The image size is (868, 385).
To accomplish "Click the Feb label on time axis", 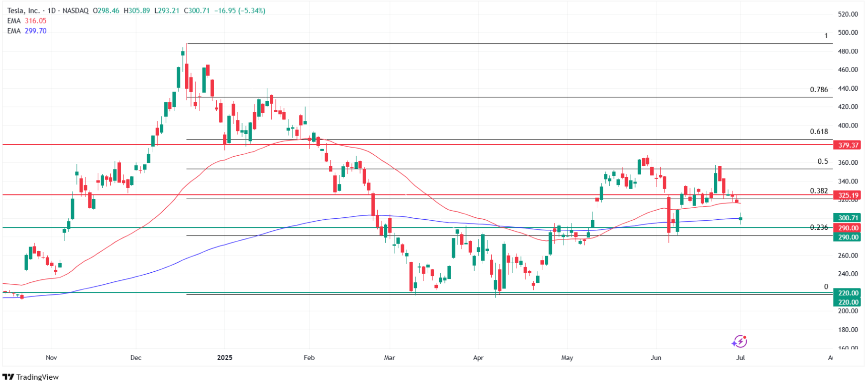I will click(309, 358).
